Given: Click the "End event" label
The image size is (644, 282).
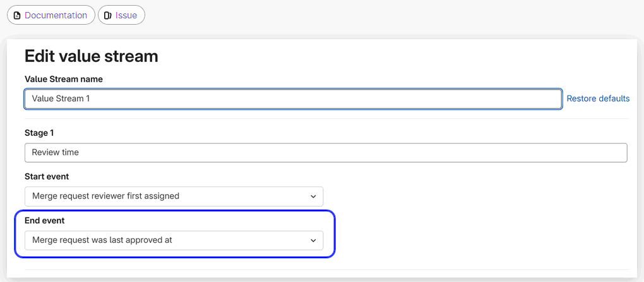Looking at the screenshot, I should [44, 221].
